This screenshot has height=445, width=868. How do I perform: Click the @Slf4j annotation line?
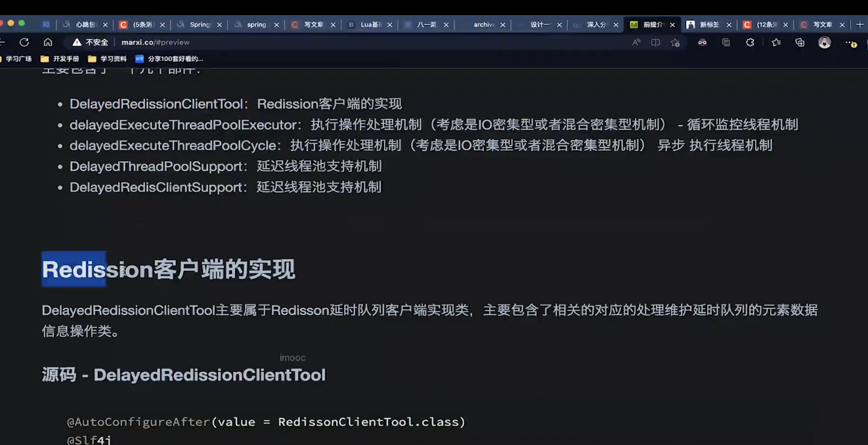coord(89,440)
